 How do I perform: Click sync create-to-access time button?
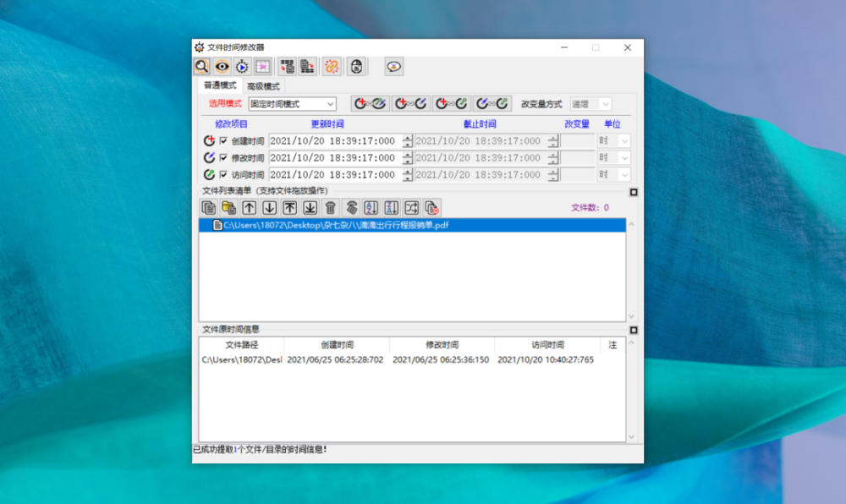pyautogui.click(x=452, y=103)
